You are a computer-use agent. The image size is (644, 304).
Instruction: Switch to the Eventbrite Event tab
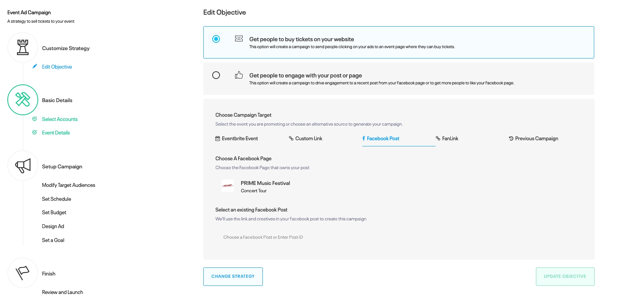pos(237,139)
